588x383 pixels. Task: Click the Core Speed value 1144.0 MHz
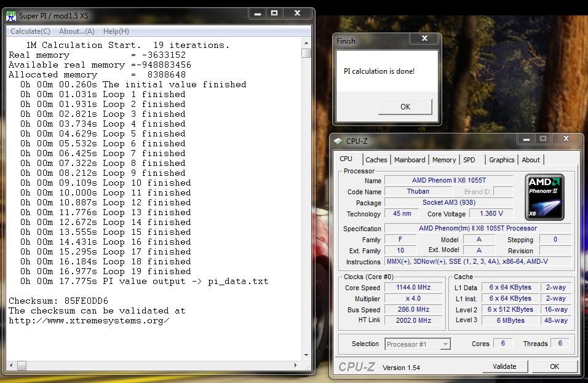pos(413,288)
